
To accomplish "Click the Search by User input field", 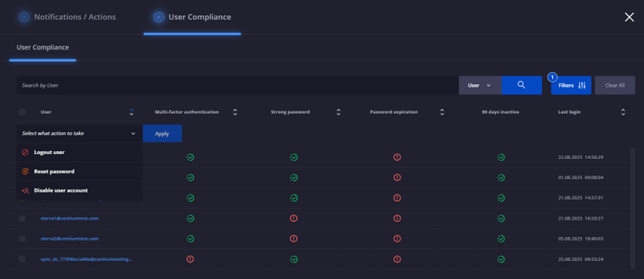I will (x=237, y=85).
